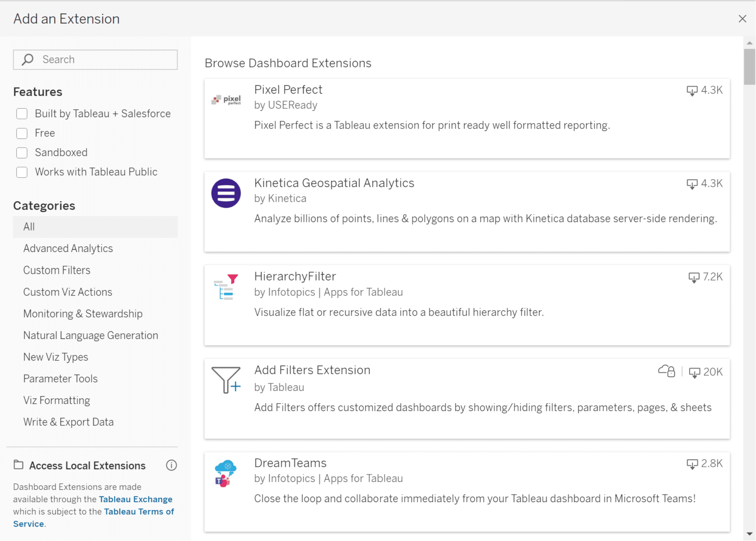Enable Works with Tableau Public filter
The width and height of the screenshot is (756, 541).
point(22,172)
